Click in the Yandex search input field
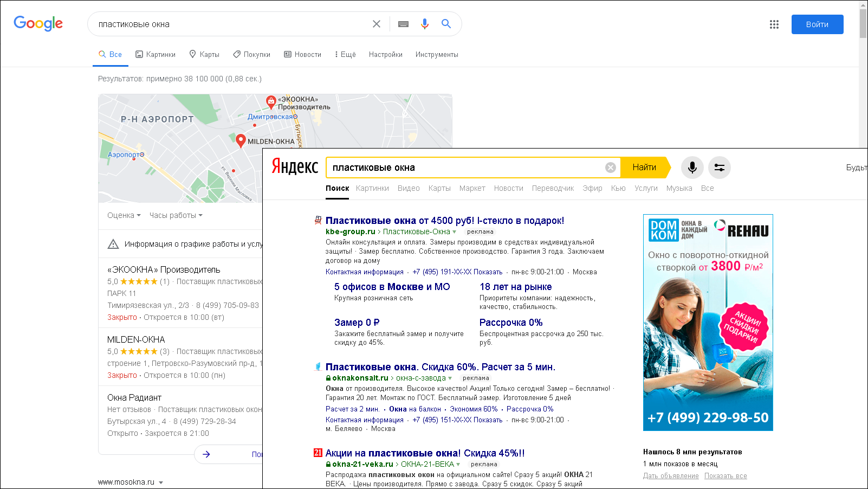Screen dimensions: 868x489 (466, 168)
